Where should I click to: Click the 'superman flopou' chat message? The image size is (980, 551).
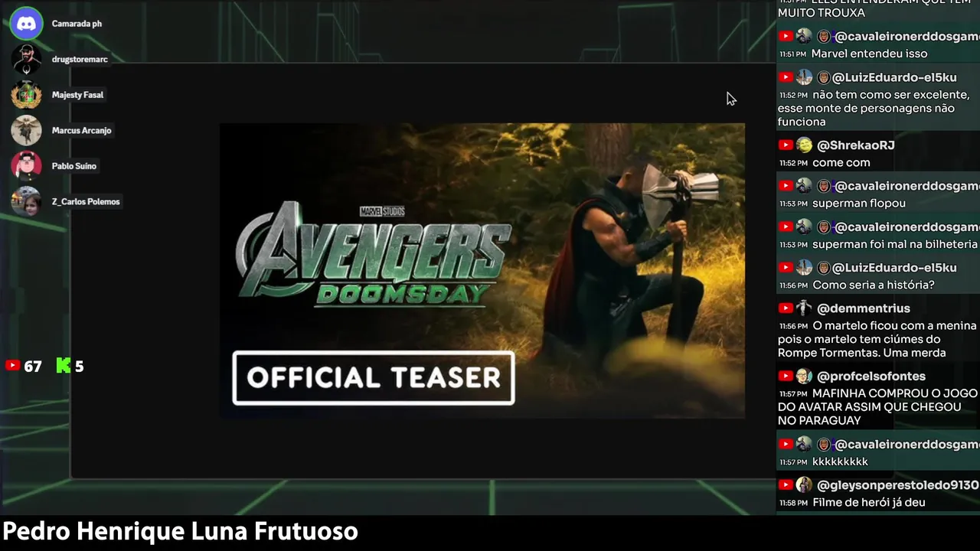tap(859, 204)
